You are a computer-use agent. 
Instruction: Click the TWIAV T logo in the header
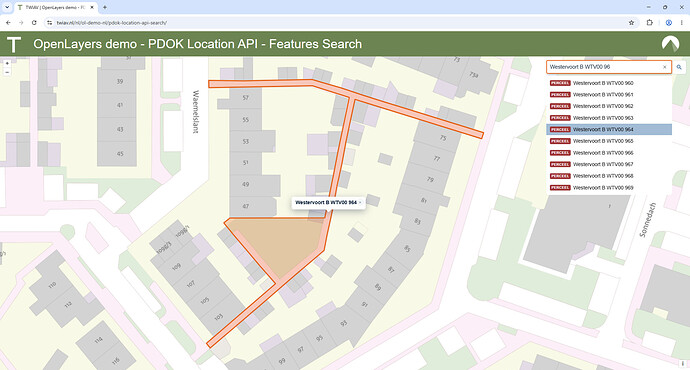click(14, 44)
